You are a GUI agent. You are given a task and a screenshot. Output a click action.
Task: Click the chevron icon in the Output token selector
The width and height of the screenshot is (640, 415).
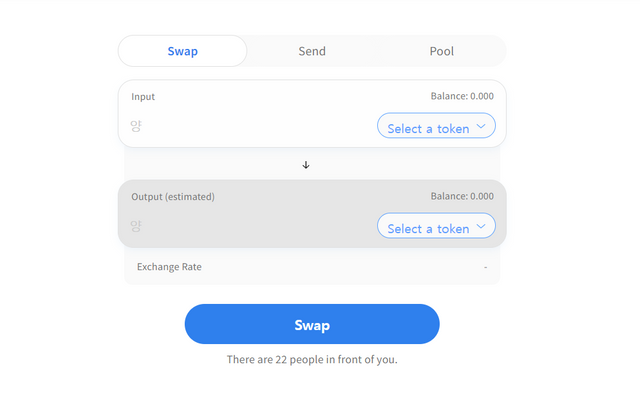[x=482, y=227]
